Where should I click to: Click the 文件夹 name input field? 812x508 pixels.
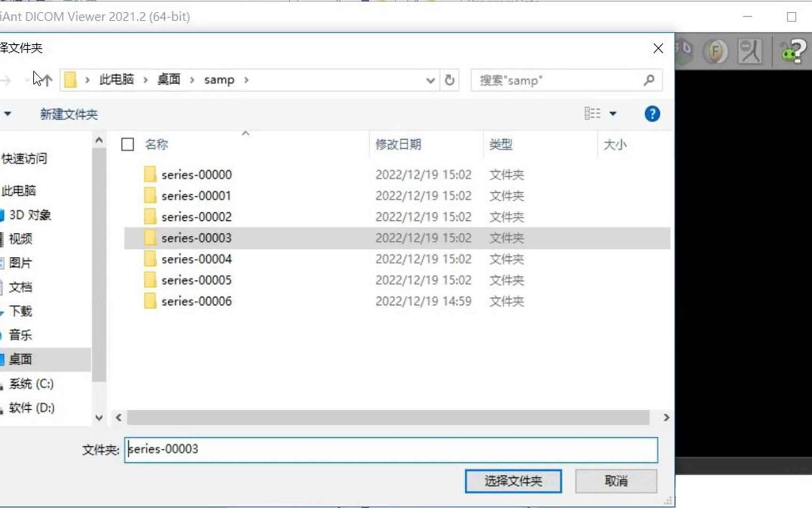point(391,450)
